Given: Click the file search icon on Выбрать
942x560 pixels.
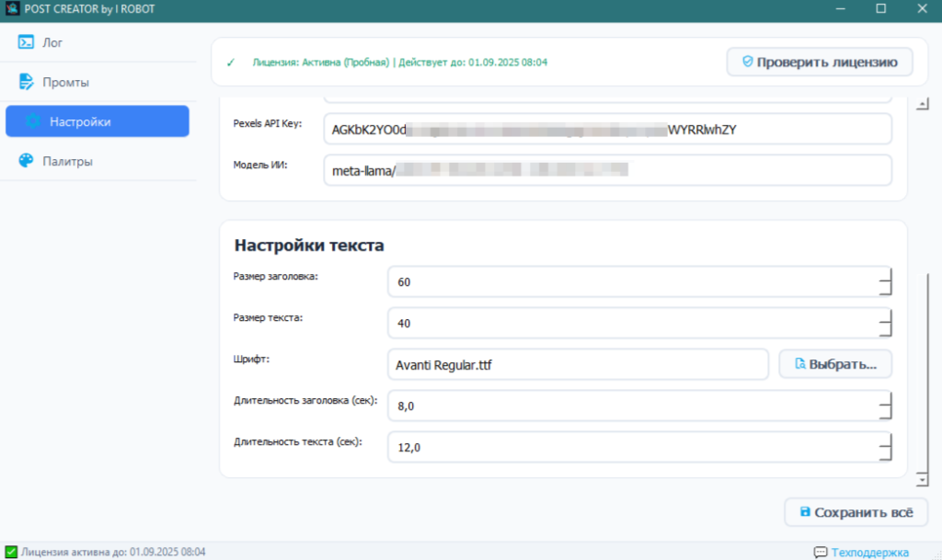Looking at the screenshot, I should (x=798, y=364).
